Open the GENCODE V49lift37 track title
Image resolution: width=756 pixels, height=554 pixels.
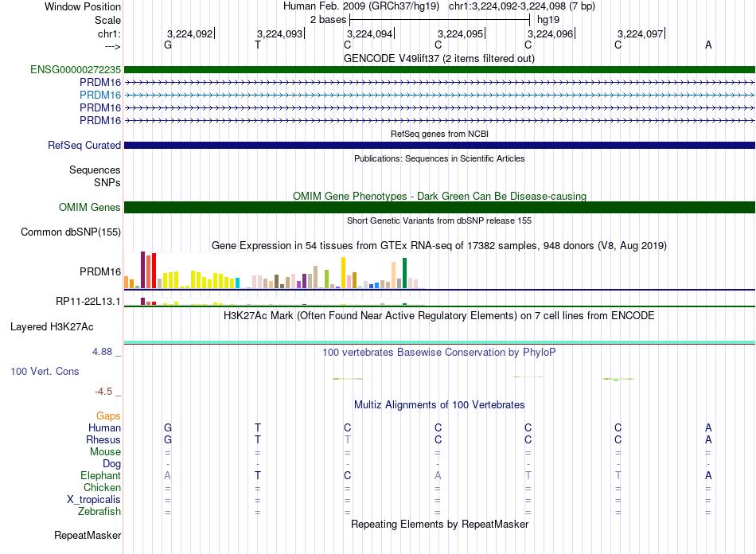[439, 59]
